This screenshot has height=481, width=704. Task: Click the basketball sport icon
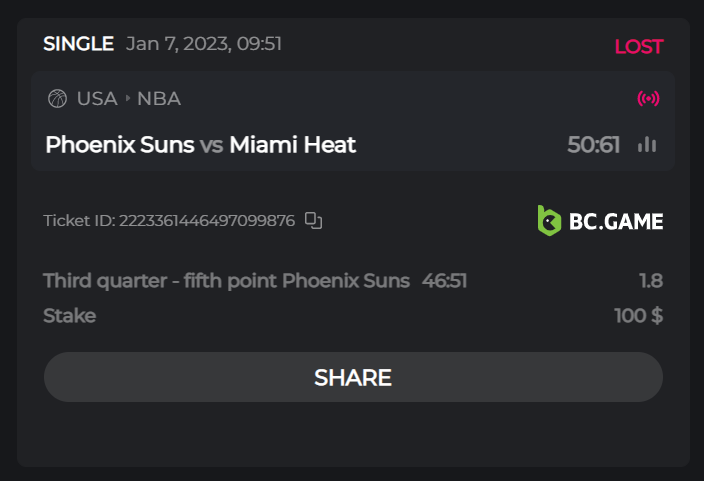pos(57,98)
